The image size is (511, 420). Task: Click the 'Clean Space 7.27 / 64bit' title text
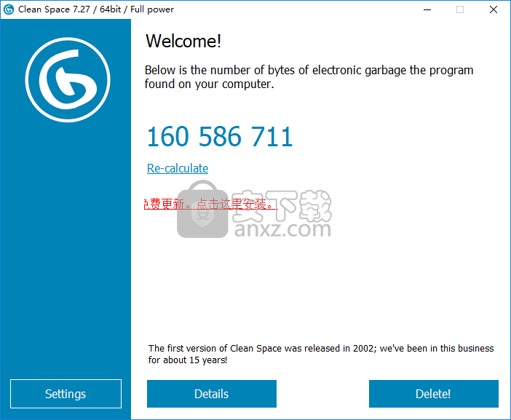(96, 9)
